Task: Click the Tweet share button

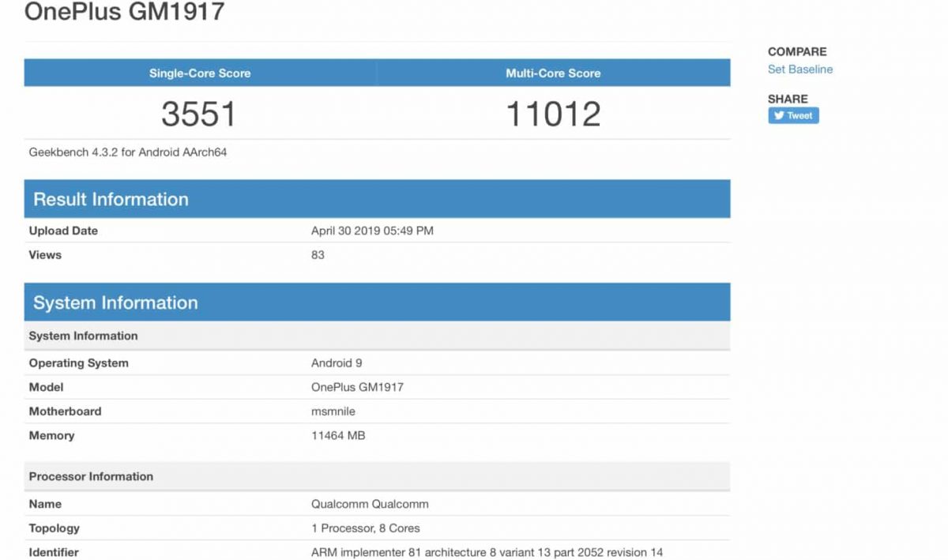Action: (x=793, y=116)
